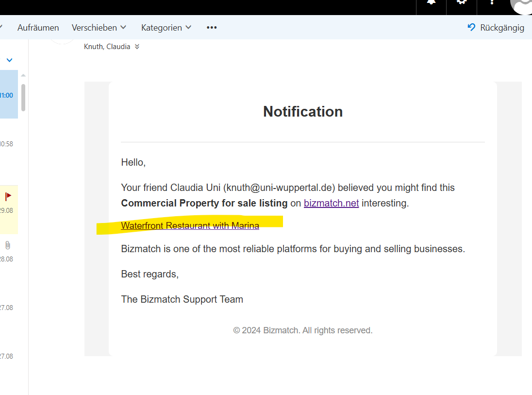Click the red flag on the flagged message

[x=8, y=196]
